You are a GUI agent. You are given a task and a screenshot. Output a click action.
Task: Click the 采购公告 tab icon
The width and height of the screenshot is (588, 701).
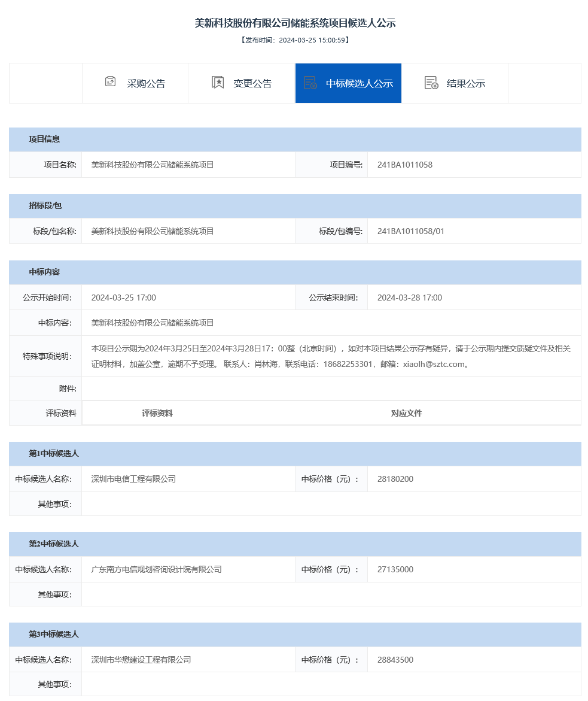pos(110,82)
